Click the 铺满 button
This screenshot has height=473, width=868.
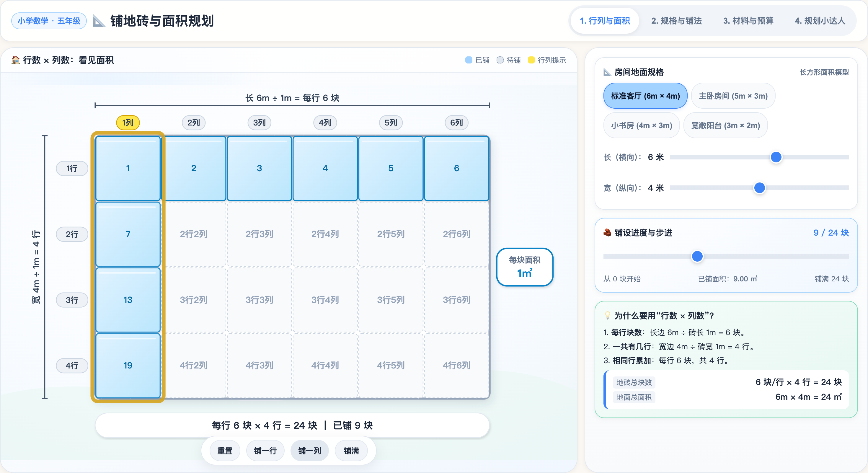pyautogui.click(x=351, y=451)
